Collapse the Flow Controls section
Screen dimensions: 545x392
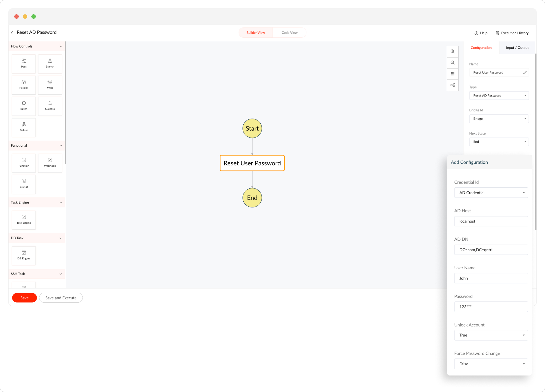tap(61, 46)
